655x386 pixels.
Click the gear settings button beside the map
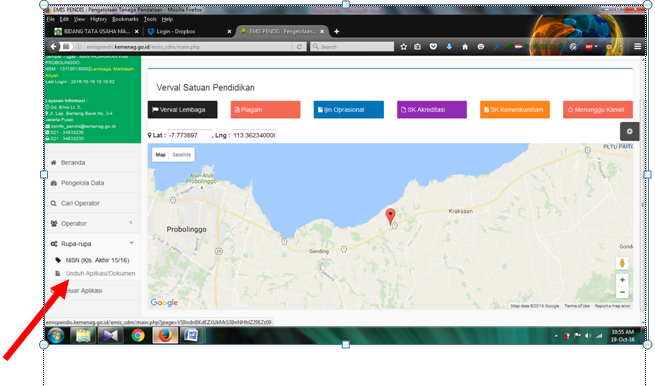point(630,131)
